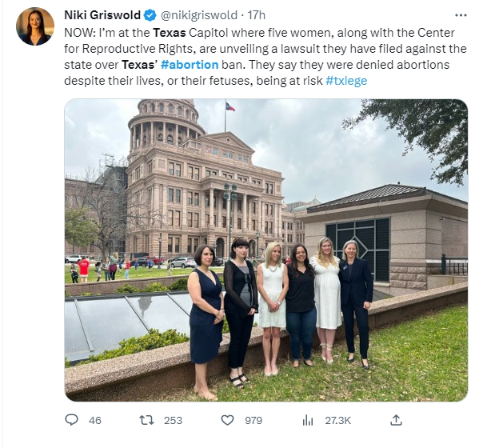
Task: Open the view analytics bar icon
Action: (x=308, y=421)
